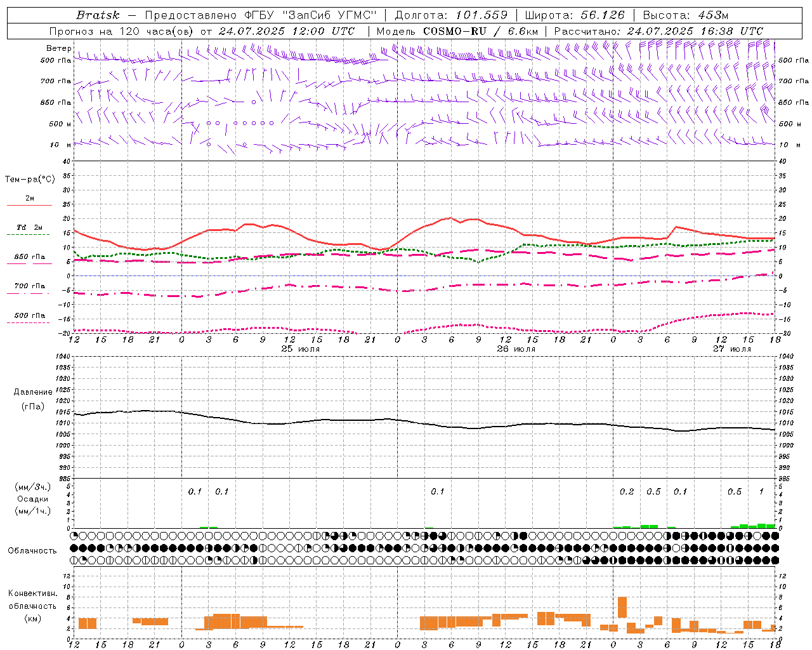Select the Тем-ра(°C) axis title
This screenshot has width=812, height=650.
pyautogui.click(x=30, y=180)
